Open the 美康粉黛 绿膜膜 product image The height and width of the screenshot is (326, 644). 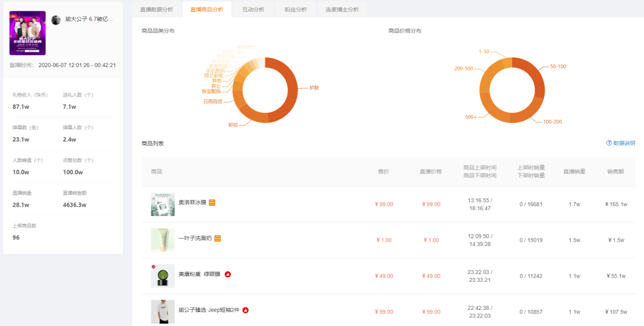pyautogui.click(x=163, y=276)
